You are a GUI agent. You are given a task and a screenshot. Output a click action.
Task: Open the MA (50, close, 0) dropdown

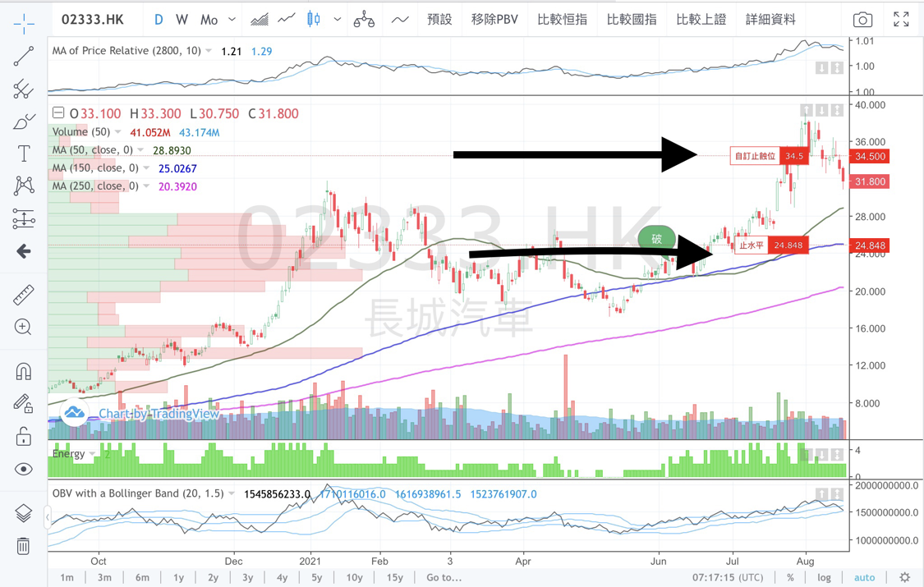click(140, 150)
